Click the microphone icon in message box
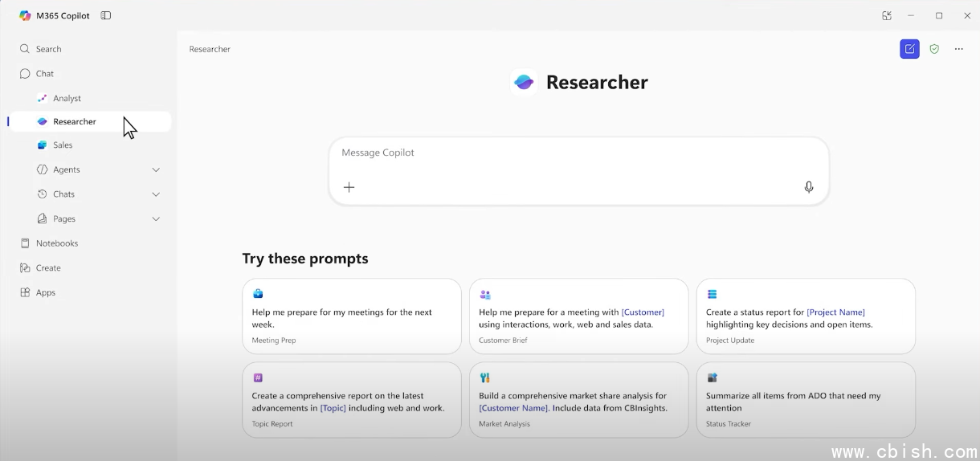 point(809,187)
